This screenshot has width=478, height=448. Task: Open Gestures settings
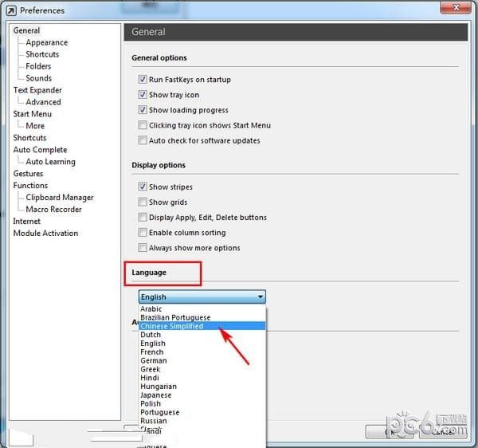coord(28,174)
